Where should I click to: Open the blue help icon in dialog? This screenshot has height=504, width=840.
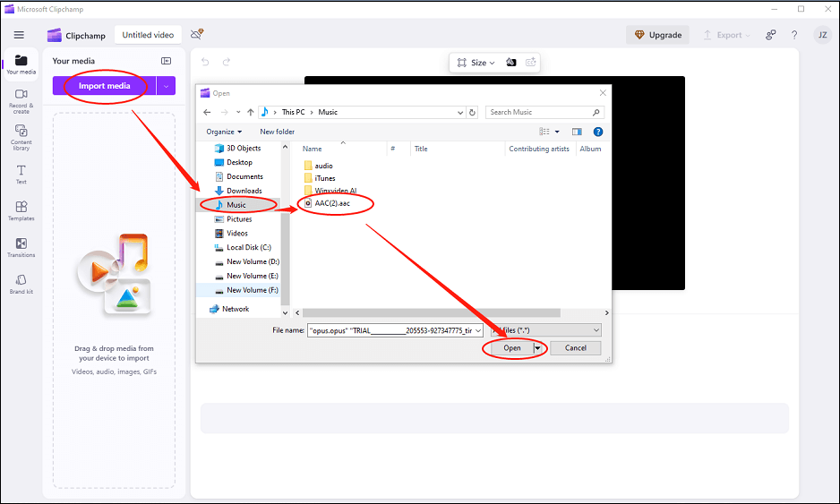[598, 132]
